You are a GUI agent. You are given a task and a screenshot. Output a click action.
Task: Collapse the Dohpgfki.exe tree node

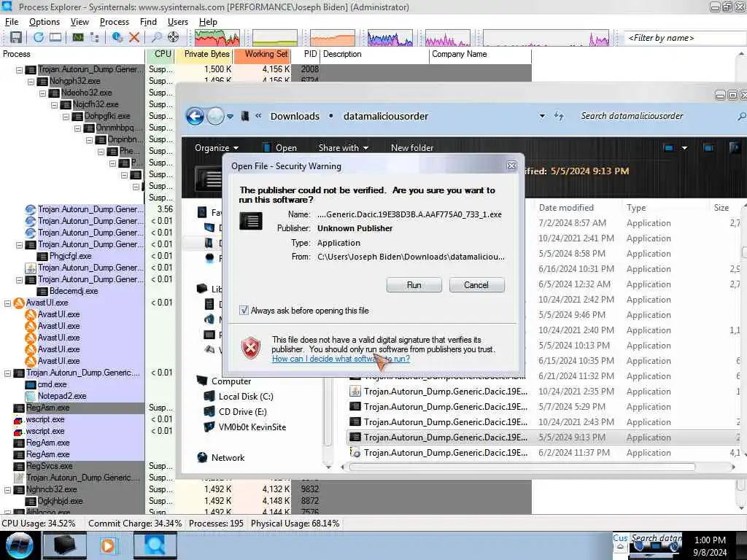point(66,116)
